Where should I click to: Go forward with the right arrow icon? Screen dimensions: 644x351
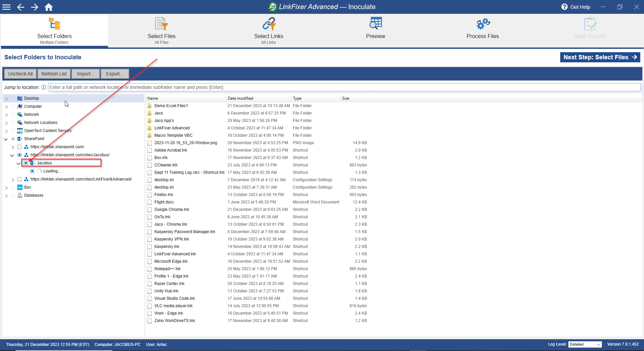coord(35,7)
